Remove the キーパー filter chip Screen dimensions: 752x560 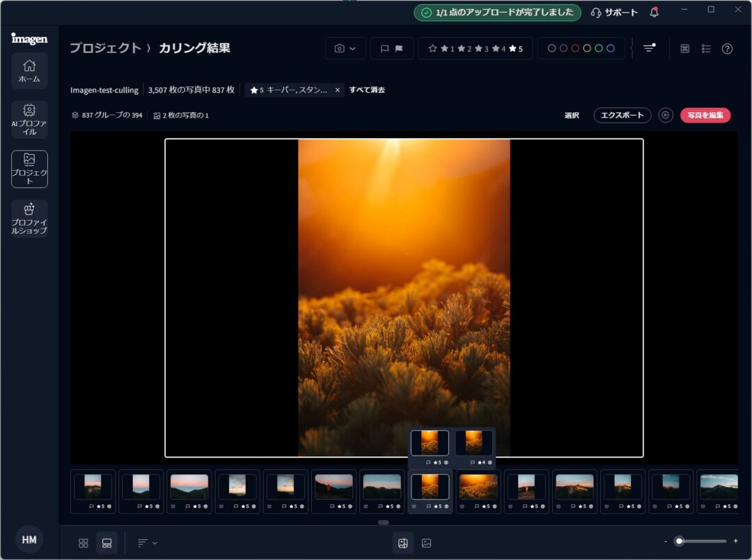point(338,90)
